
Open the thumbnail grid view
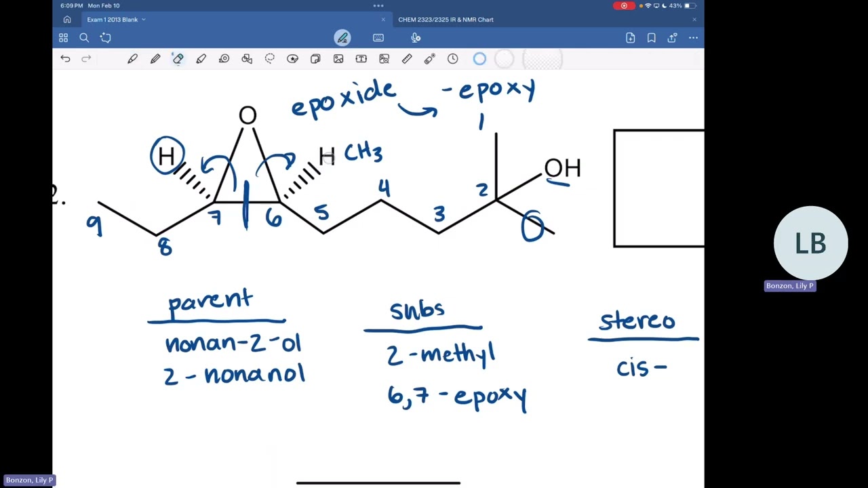(x=63, y=38)
